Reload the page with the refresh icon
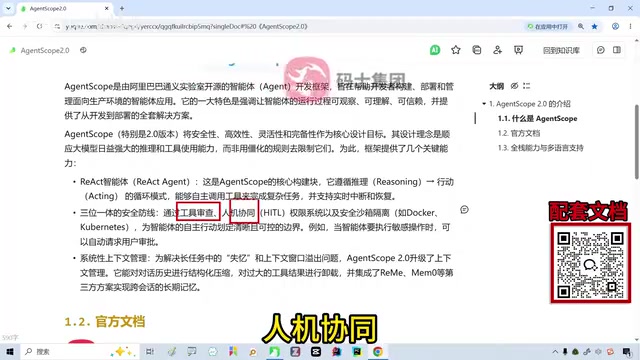The width and height of the screenshot is (640, 360). tap(40, 26)
